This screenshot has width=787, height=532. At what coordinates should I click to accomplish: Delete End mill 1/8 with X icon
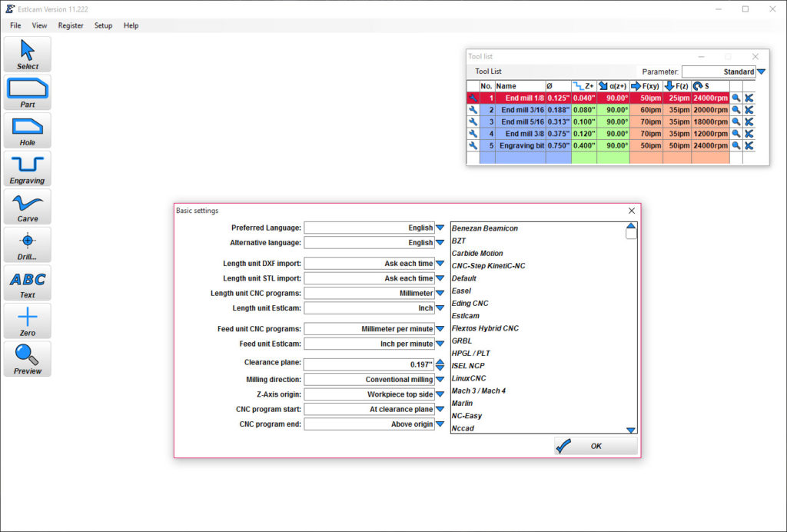(749, 98)
